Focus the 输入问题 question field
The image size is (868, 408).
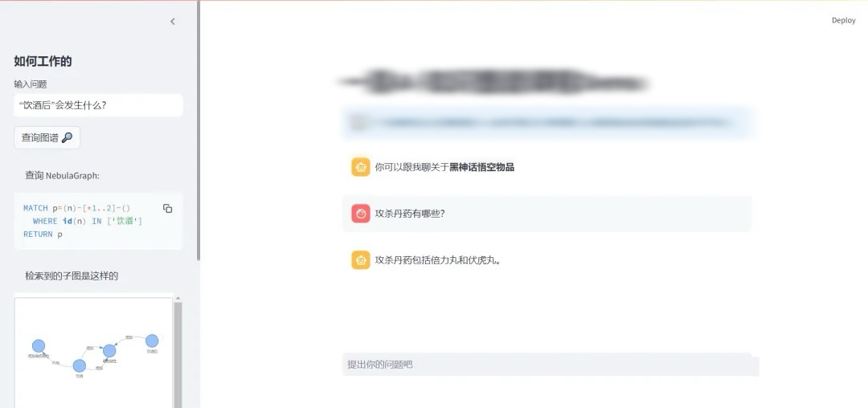click(99, 105)
